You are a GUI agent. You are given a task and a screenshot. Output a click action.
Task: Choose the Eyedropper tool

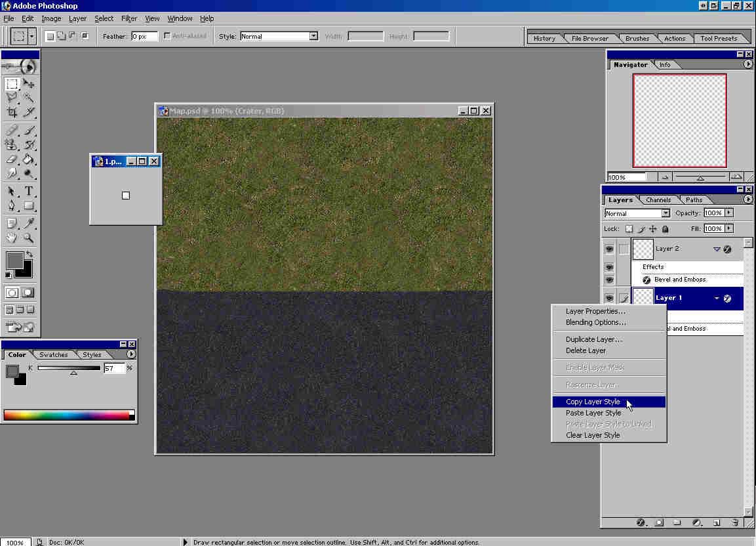[29, 224]
